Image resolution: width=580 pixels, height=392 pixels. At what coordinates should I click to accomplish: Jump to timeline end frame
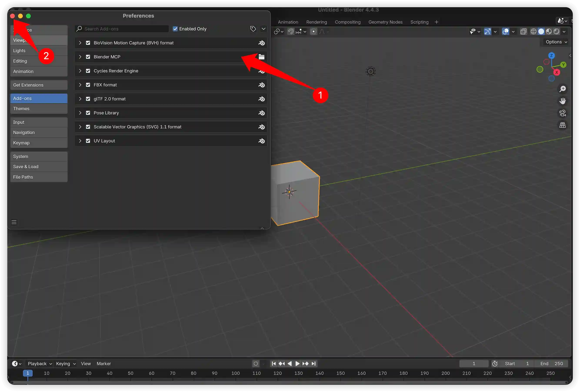(314, 364)
